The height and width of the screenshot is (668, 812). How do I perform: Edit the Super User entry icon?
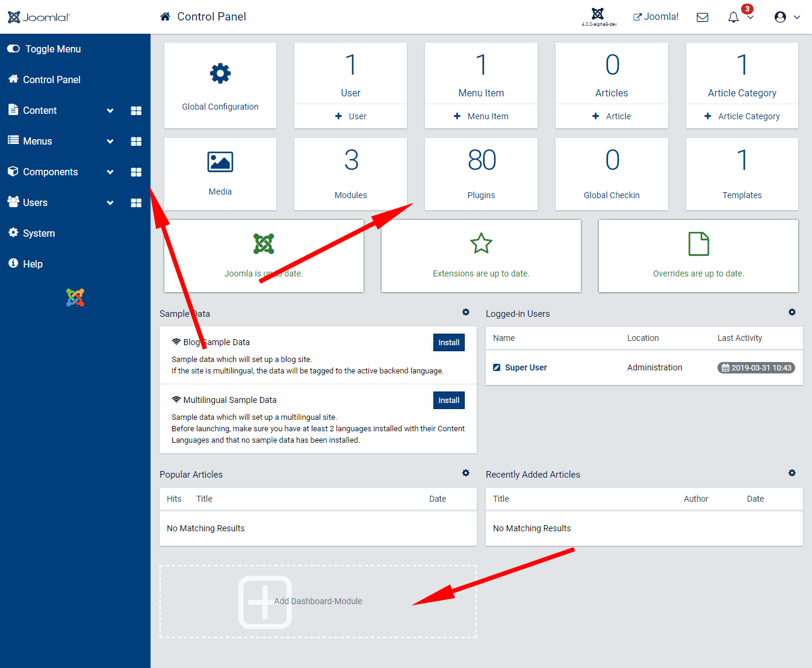[497, 367]
